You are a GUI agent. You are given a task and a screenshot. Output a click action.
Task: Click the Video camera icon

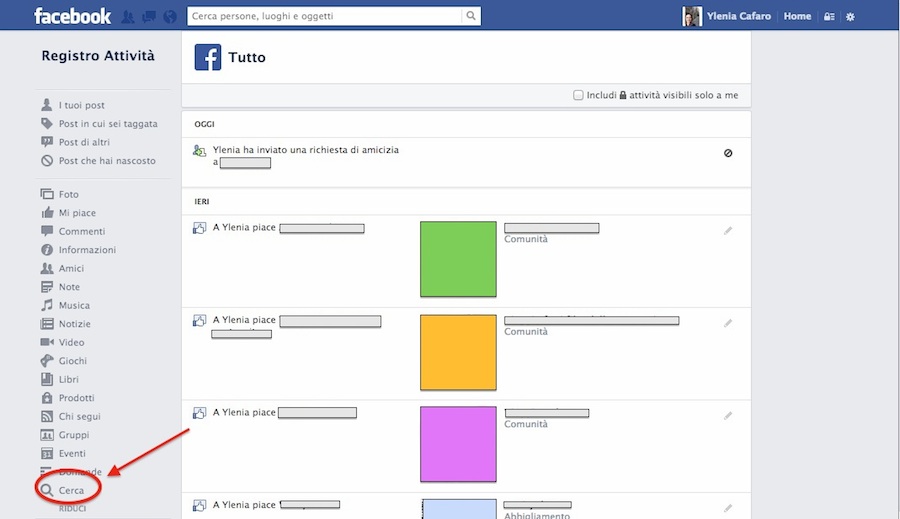click(x=47, y=342)
